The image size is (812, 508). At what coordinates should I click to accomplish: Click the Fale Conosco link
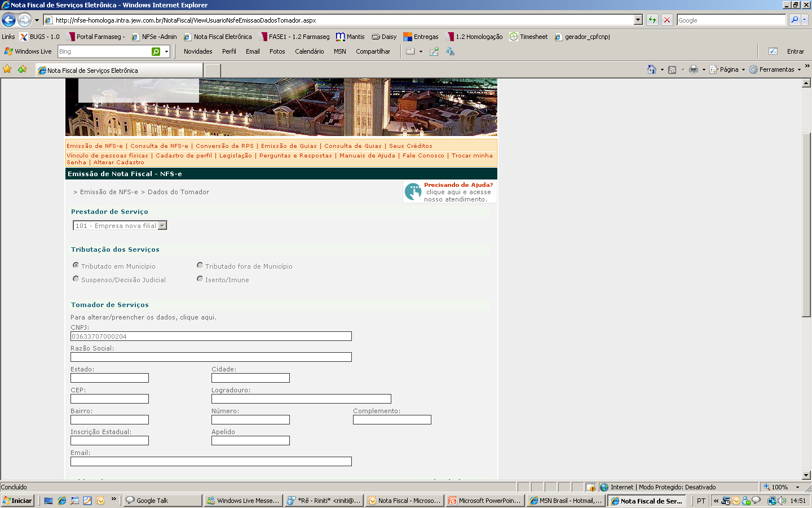coord(423,156)
